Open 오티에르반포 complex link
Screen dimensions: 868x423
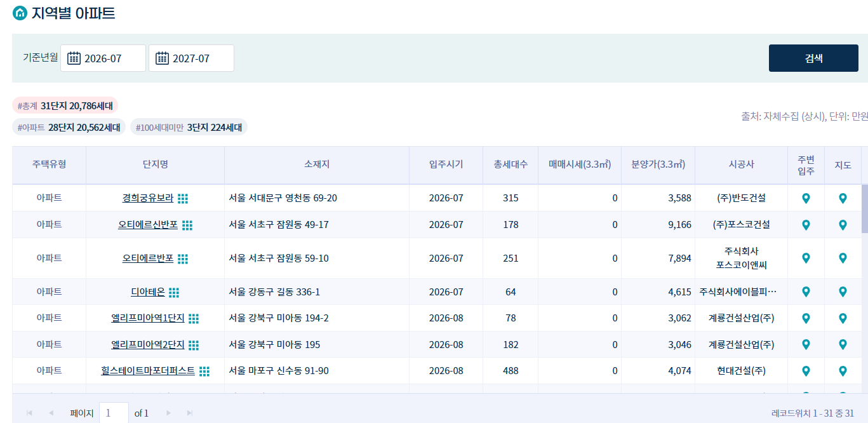click(148, 258)
